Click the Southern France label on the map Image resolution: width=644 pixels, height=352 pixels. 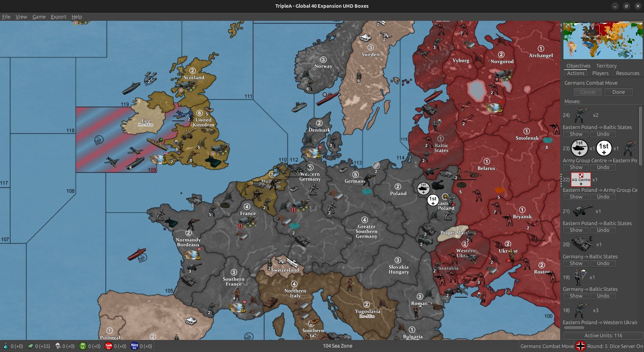(233, 281)
